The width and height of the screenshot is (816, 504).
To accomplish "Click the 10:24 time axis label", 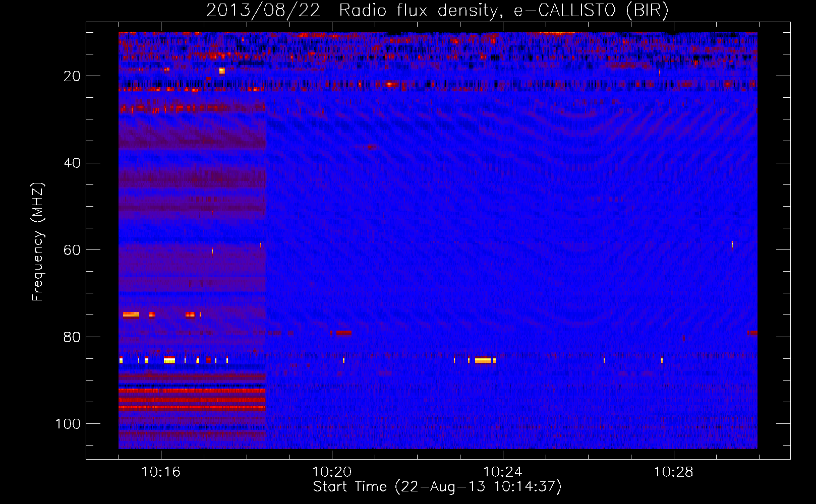I will pyautogui.click(x=503, y=472).
